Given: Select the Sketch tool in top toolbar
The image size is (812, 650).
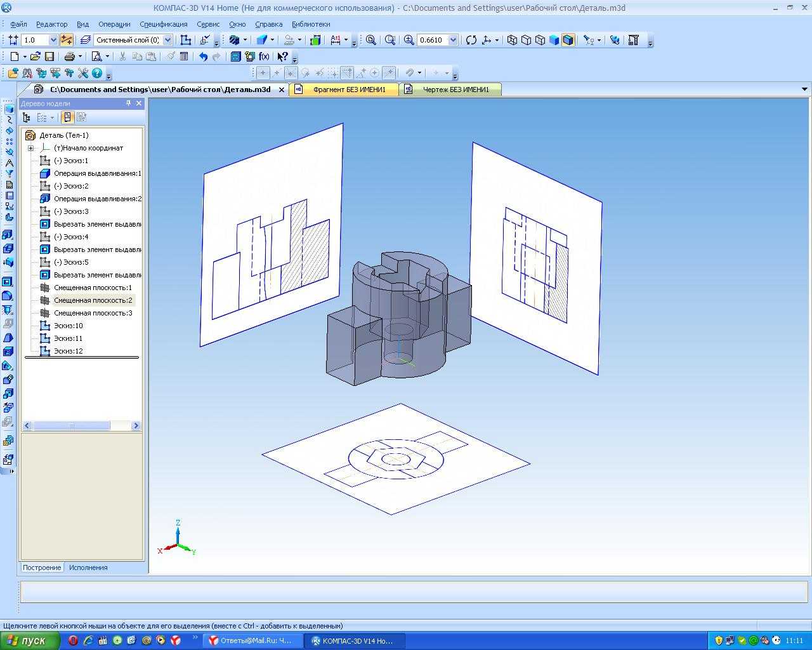Looking at the screenshot, I should [186, 40].
